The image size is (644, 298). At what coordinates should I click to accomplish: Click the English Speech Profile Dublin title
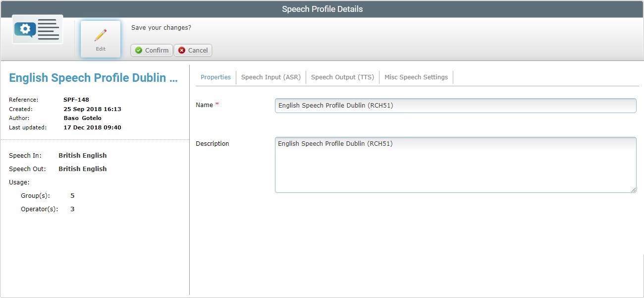92,77
